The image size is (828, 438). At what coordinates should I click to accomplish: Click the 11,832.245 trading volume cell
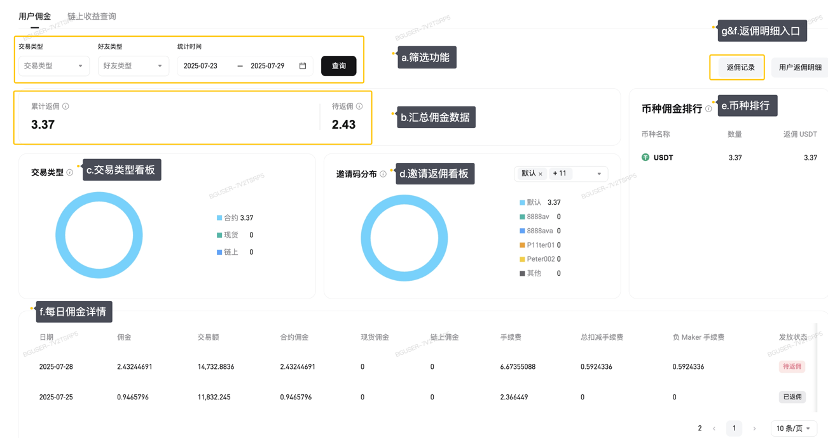tap(214, 397)
